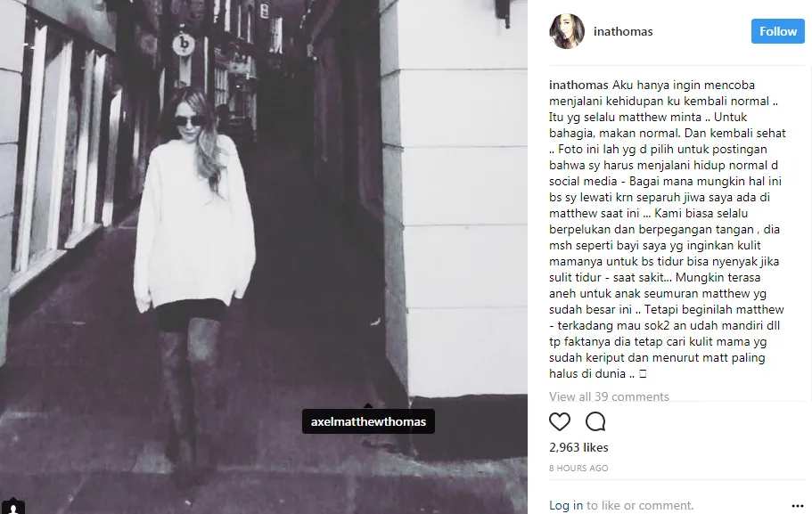Like the post with the heart icon
Image resolution: width=812 pixels, height=514 pixels.
559,422
